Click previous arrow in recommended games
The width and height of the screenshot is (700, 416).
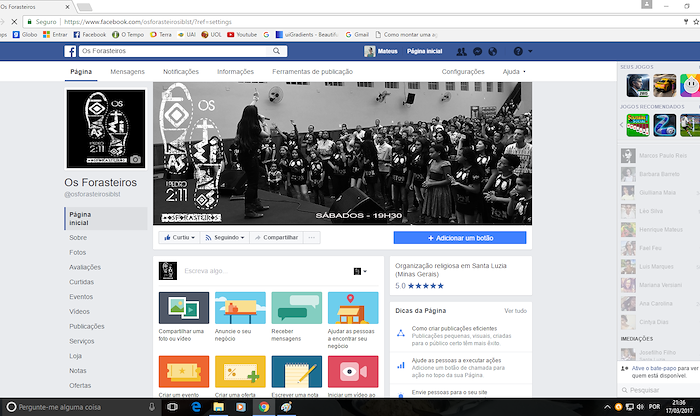click(621, 125)
